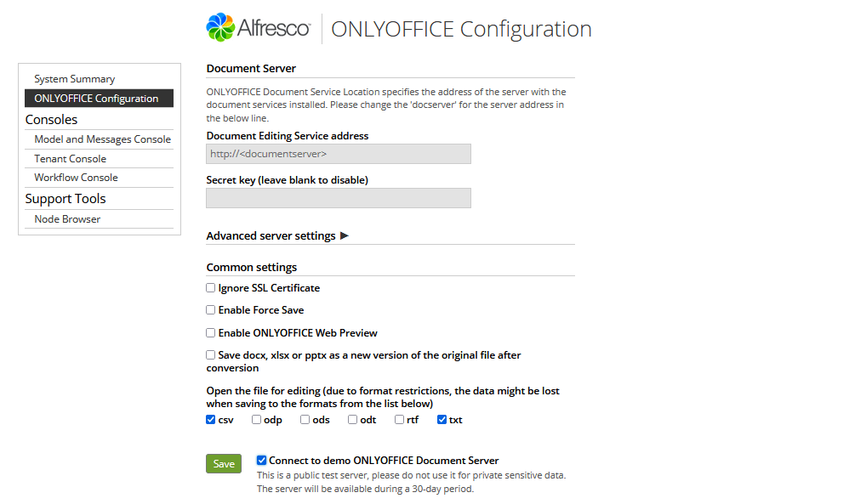Go to Tenant Console
This screenshot has width=849, height=504.
coord(70,159)
